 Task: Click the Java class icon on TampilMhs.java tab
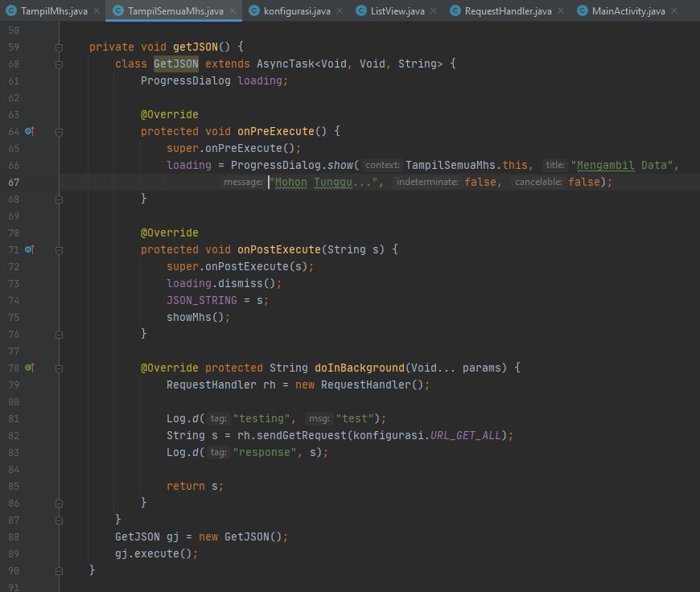(11, 10)
